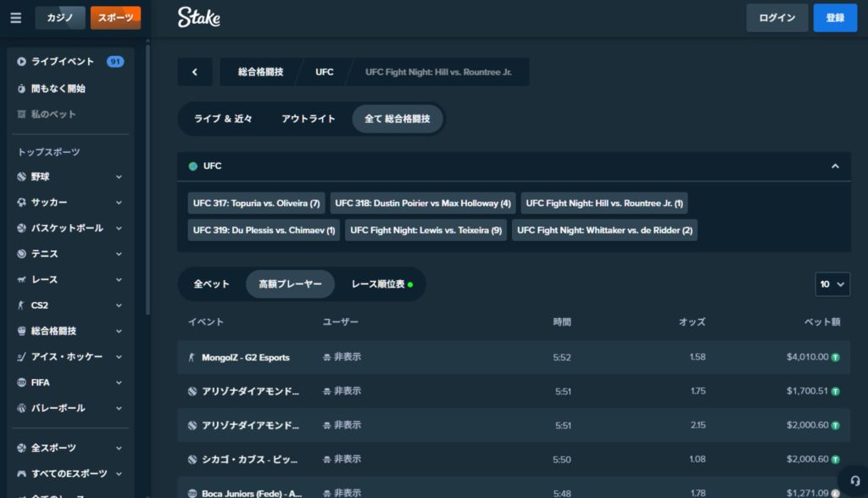Click the all sports icon beside 全スポーツ

point(21,448)
